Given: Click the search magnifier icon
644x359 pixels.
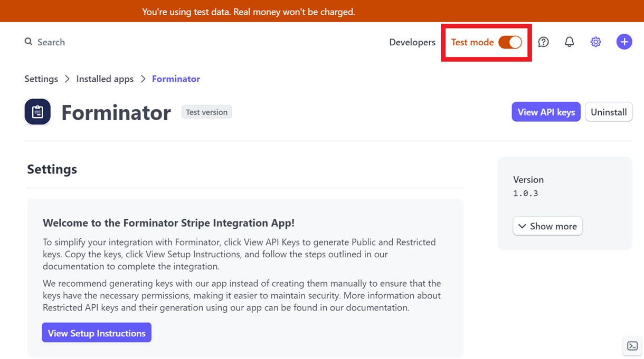Looking at the screenshot, I should [x=29, y=42].
